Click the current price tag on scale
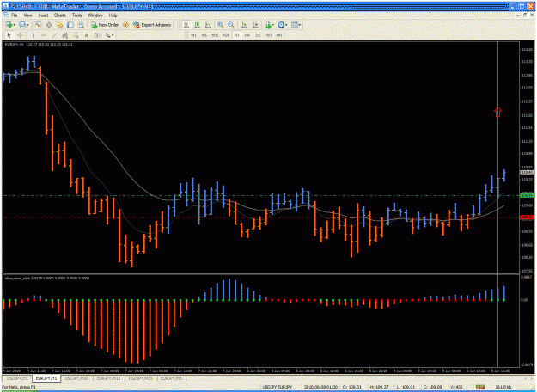Image resolution: width=537 pixels, height=392 pixels. [527, 172]
